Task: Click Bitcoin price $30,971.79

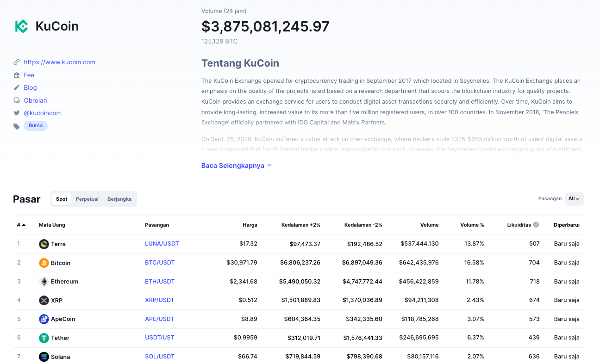Action: coord(242,263)
